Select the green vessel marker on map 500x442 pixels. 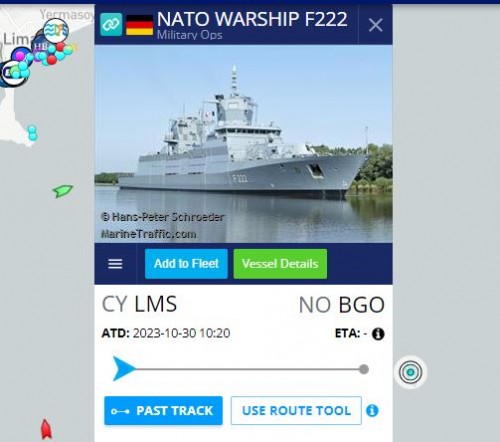pyautogui.click(x=63, y=191)
